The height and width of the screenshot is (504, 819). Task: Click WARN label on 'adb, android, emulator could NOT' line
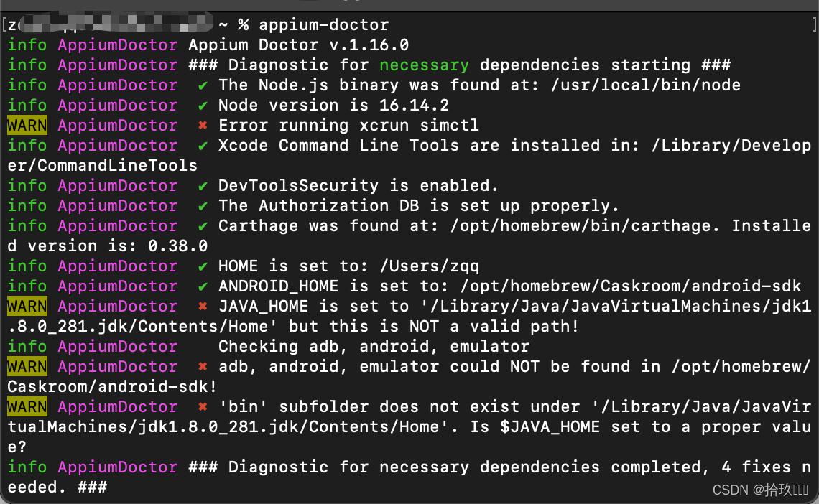tap(27, 367)
